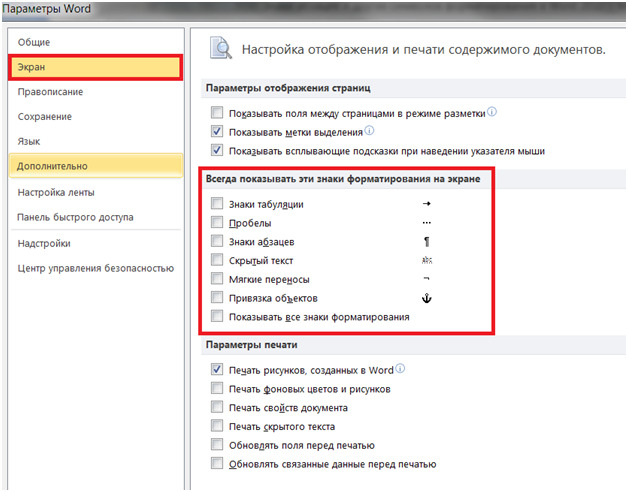The image size is (628, 492).
Task: Click info icon after Печать рисунков option
Action: pyautogui.click(x=400, y=369)
